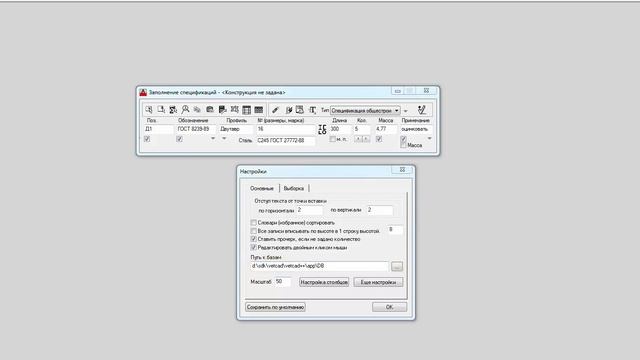Click Сохранить по умолчанию button

(276, 307)
